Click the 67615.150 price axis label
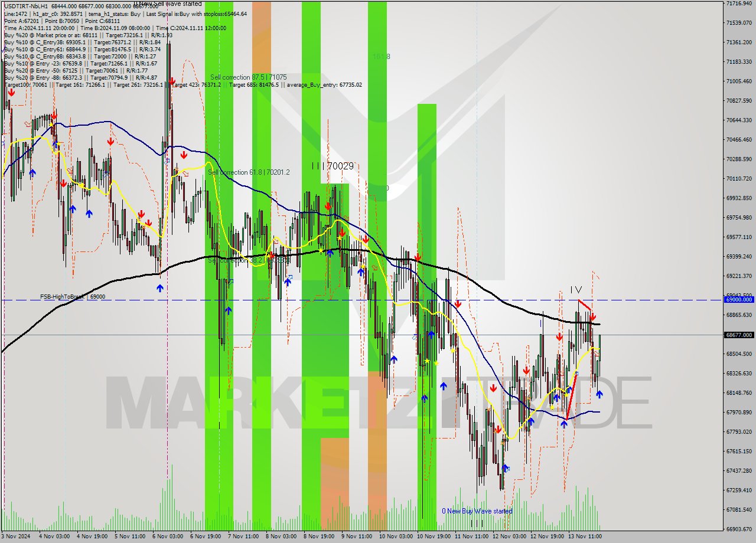Screen dimensions: 756x543 coord(739,452)
